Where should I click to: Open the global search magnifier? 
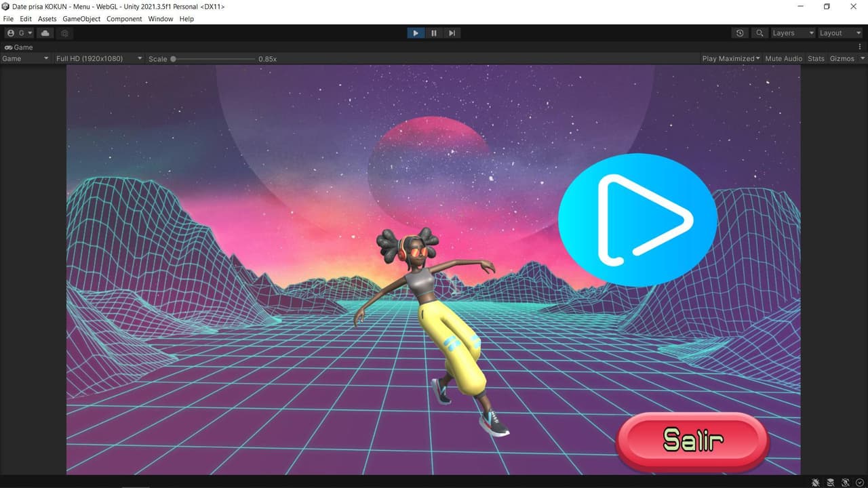pyautogui.click(x=759, y=33)
